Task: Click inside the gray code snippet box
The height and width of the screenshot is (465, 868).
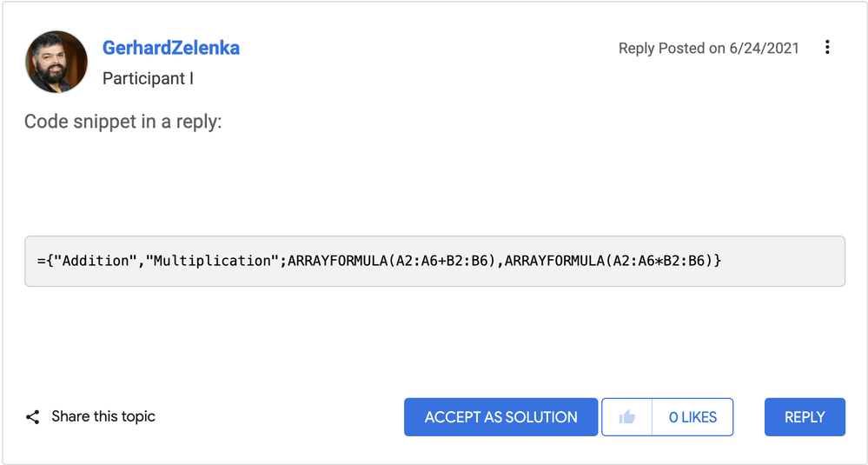Action: coord(434,262)
